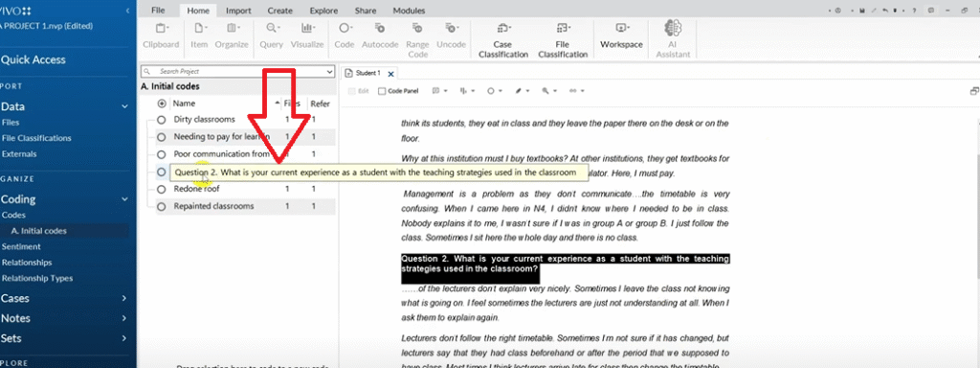Select the Needing to pay for learning circle
The height and width of the screenshot is (368, 980).
(x=161, y=136)
